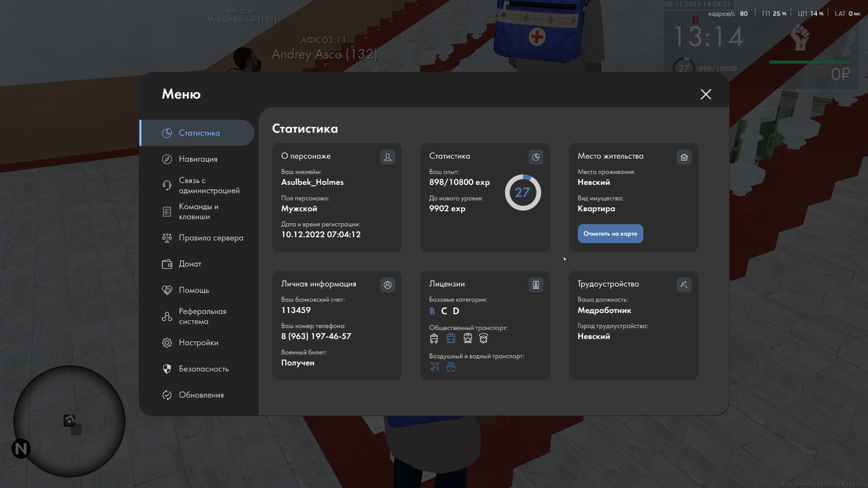Viewport: 868px width, 488px height.
Task: Click the fourth public transport icon
Action: (x=484, y=338)
